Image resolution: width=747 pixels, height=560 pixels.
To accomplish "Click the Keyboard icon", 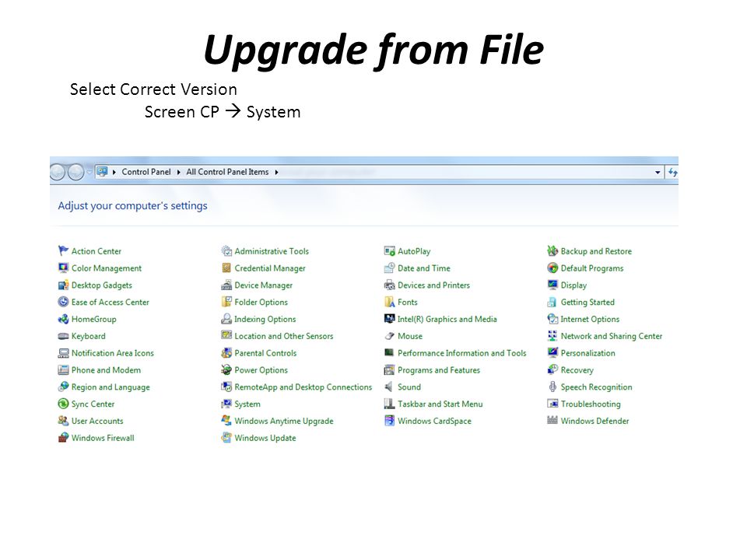I will [63, 336].
